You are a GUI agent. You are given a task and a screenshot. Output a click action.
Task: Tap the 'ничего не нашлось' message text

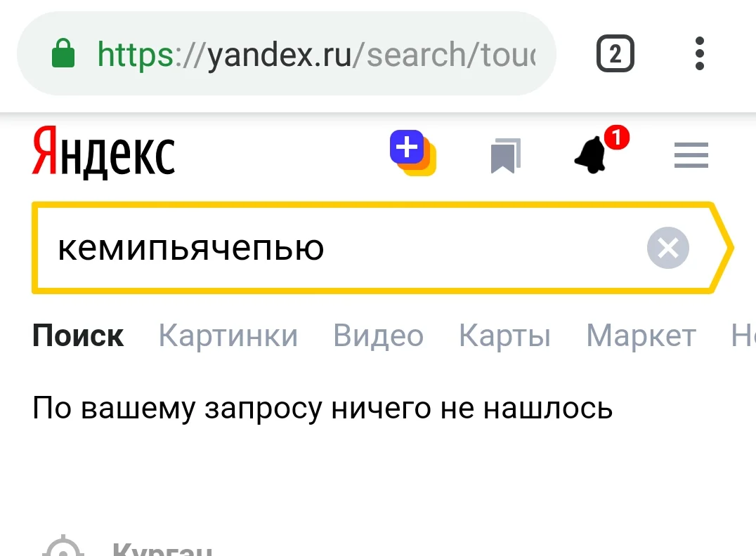point(322,408)
